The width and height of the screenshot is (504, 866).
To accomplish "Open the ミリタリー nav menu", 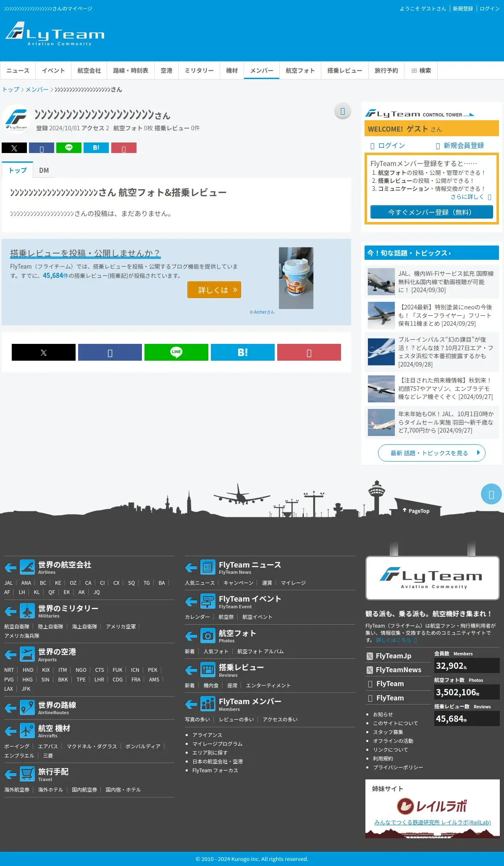I will (x=199, y=71).
